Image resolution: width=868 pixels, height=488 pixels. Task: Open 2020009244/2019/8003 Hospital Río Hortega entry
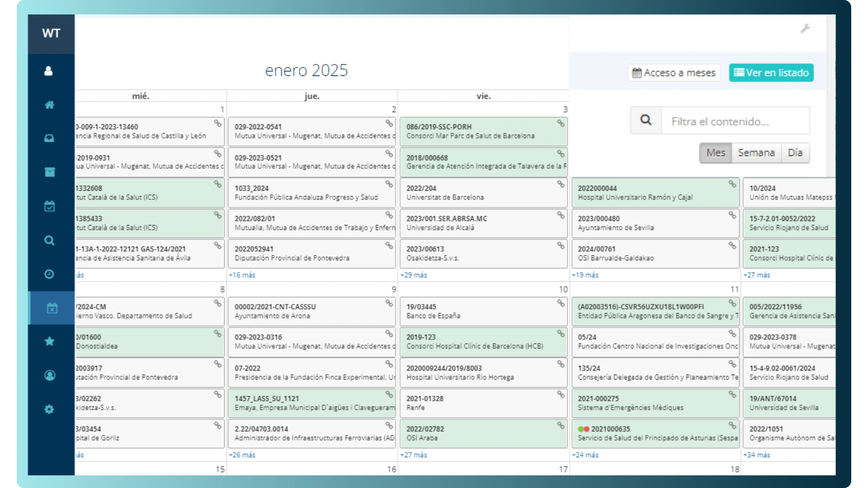point(483,373)
